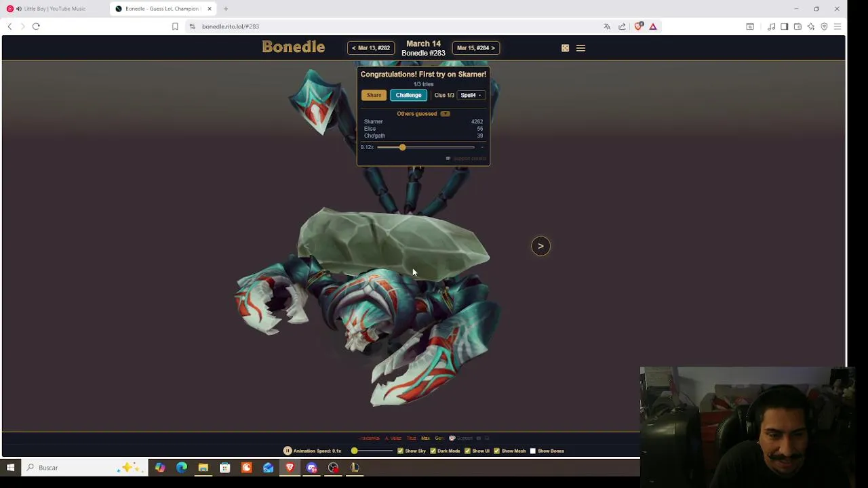Click the Challenge button
The image size is (868, 488).
tap(408, 96)
